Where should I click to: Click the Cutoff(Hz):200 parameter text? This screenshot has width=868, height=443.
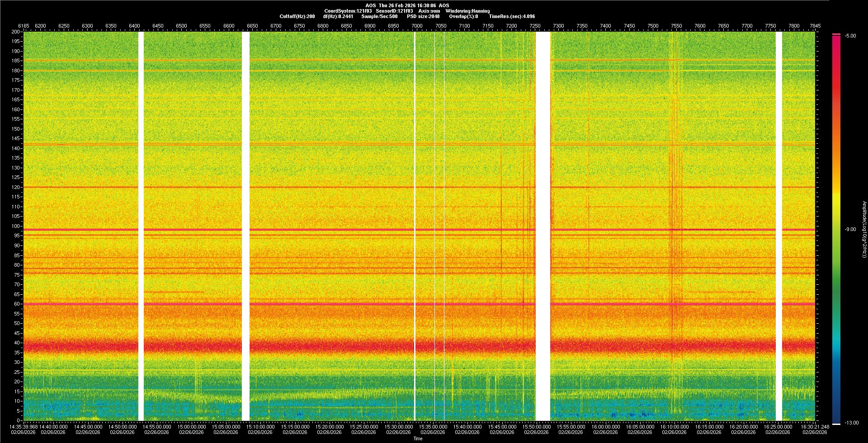(x=297, y=16)
